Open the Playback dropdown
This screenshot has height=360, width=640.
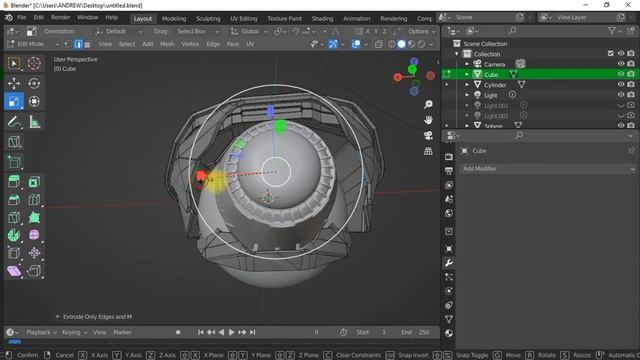coord(41,332)
